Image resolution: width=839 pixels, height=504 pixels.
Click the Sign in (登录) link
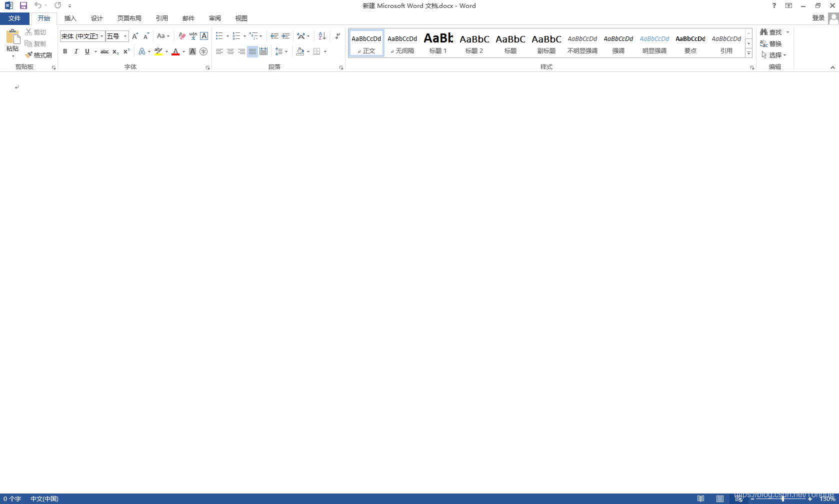click(x=818, y=18)
